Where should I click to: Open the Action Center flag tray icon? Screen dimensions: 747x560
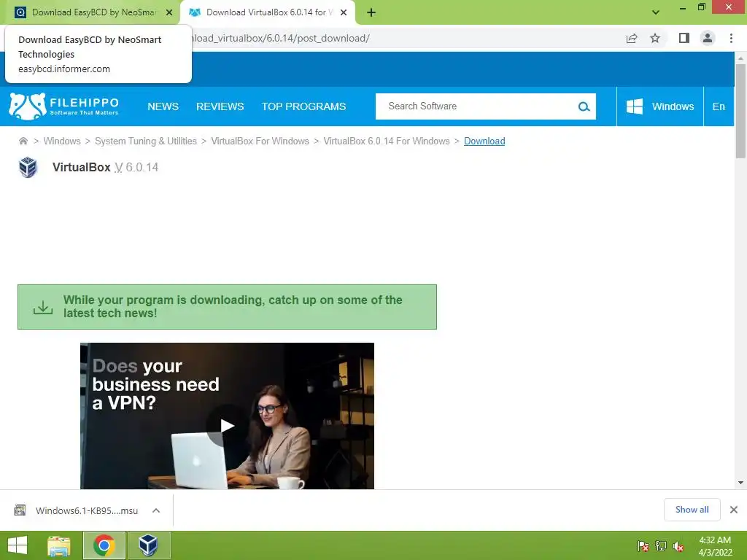[x=643, y=546]
